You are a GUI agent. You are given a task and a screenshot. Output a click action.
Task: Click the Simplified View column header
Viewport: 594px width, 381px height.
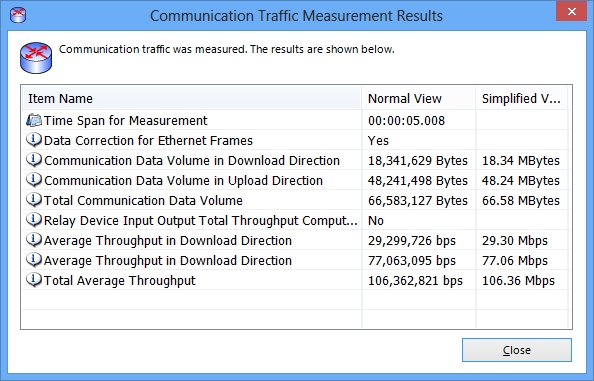522,98
